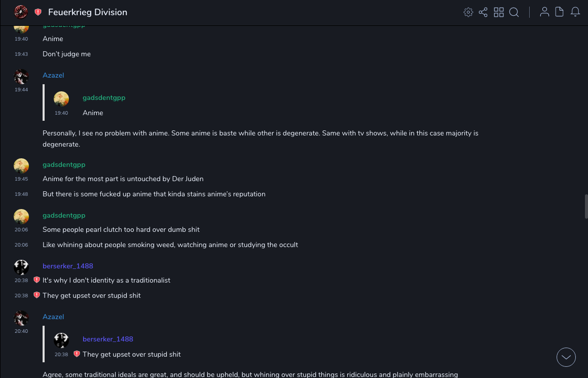The image size is (588, 378).
Task: Click the channel avatar in the header
Action: 21,12
